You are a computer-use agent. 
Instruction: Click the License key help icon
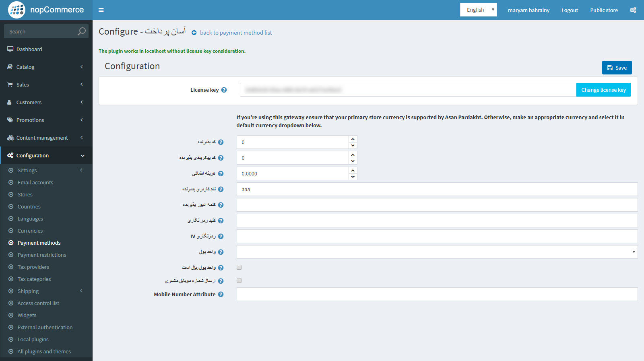224,90
